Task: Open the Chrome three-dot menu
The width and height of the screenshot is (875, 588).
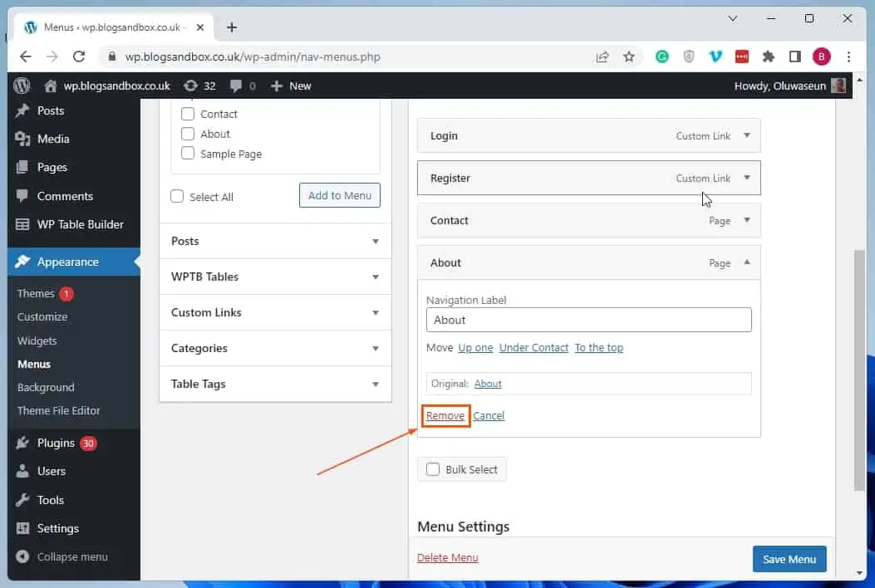Action: click(x=848, y=56)
